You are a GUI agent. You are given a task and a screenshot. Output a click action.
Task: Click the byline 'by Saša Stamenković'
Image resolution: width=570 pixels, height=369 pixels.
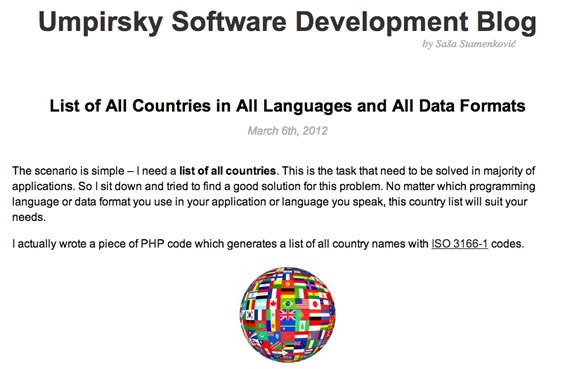click(x=469, y=44)
